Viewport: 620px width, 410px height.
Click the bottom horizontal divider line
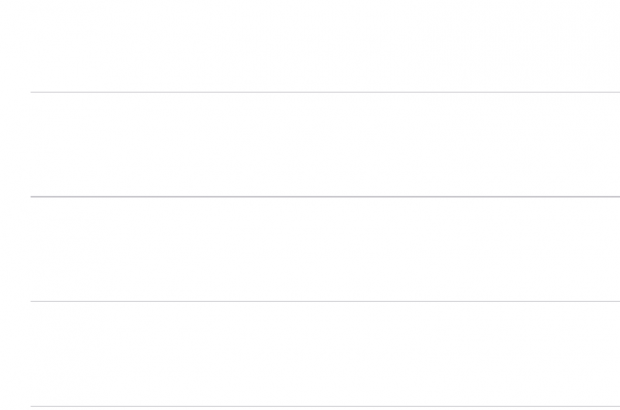[x=325, y=406]
